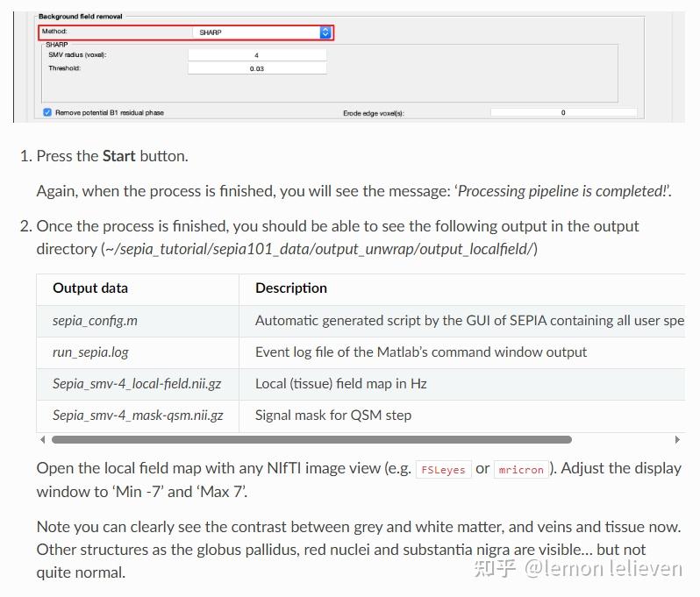The width and height of the screenshot is (700, 597).
Task: Click the Description column header
Action: point(291,288)
